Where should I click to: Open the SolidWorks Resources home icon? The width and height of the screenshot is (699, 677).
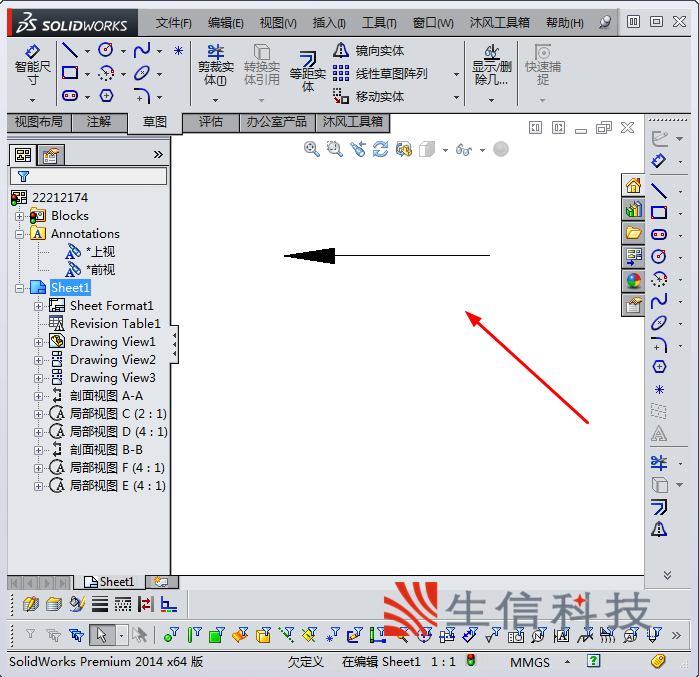click(x=633, y=185)
